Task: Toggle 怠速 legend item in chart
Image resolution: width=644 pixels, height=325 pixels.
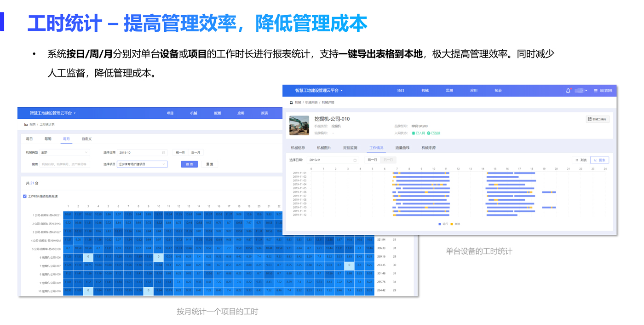Action: 455,224
